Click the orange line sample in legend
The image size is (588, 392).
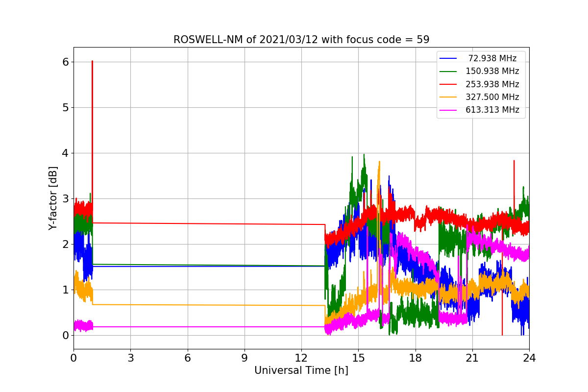point(449,97)
